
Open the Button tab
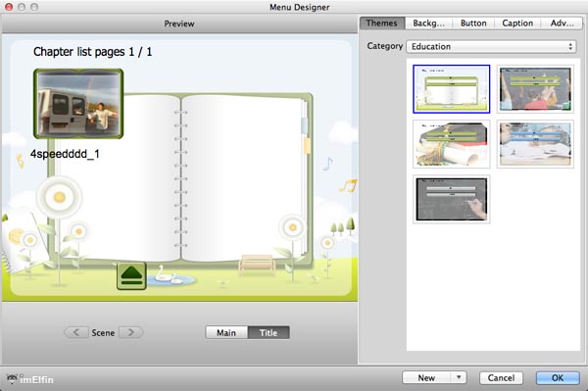pyautogui.click(x=473, y=24)
